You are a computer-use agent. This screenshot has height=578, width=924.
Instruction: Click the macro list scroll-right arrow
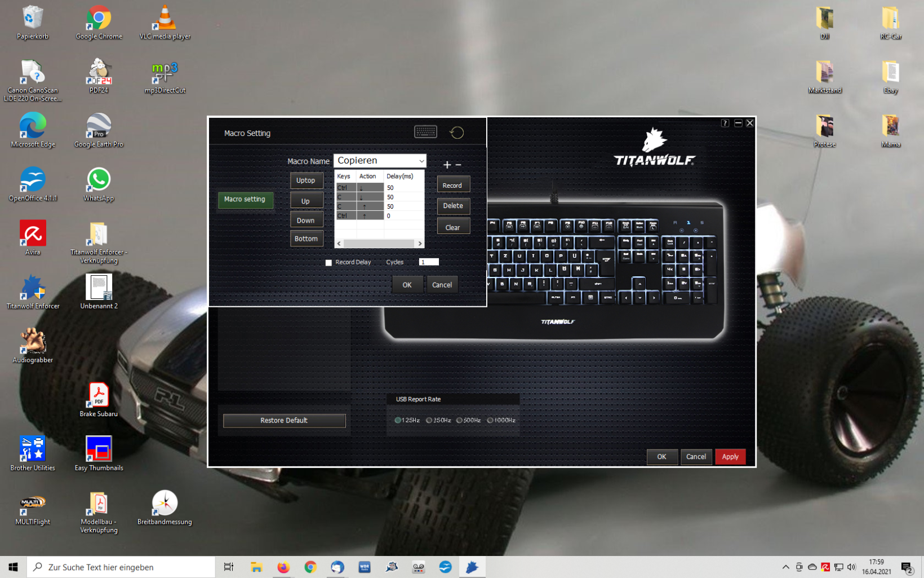pos(420,244)
